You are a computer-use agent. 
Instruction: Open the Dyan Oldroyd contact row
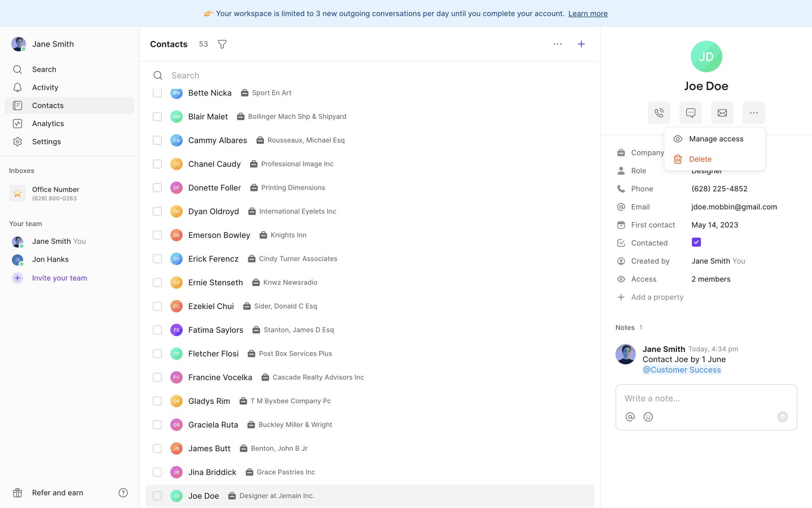pos(370,211)
